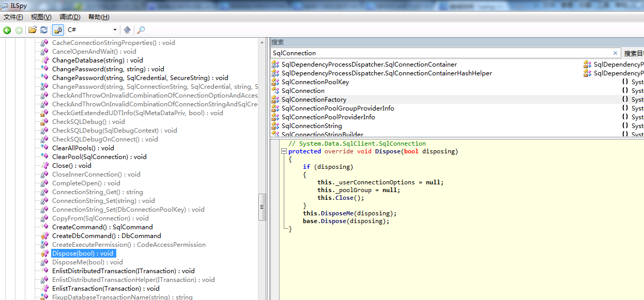Screen dimensions: 644x300
Task: Select SqlConnectionPoolGroupProviderInfo search result
Action: (338, 108)
